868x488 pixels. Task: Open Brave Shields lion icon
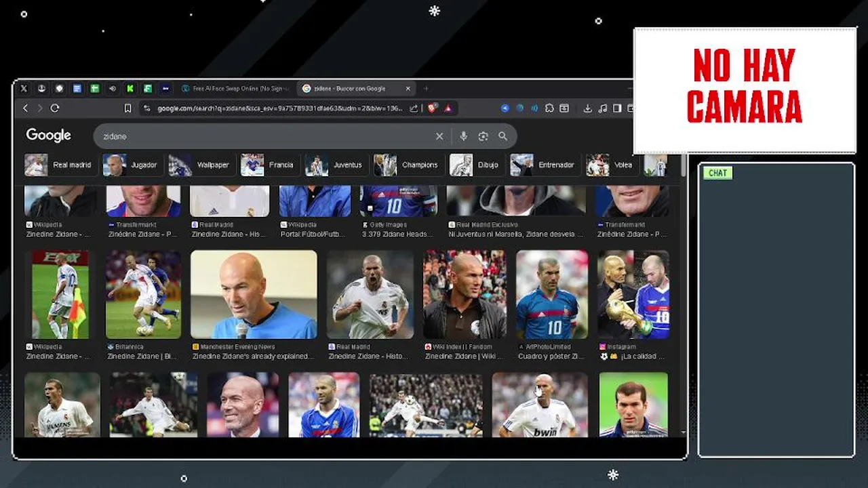pyautogui.click(x=432, y=108)
